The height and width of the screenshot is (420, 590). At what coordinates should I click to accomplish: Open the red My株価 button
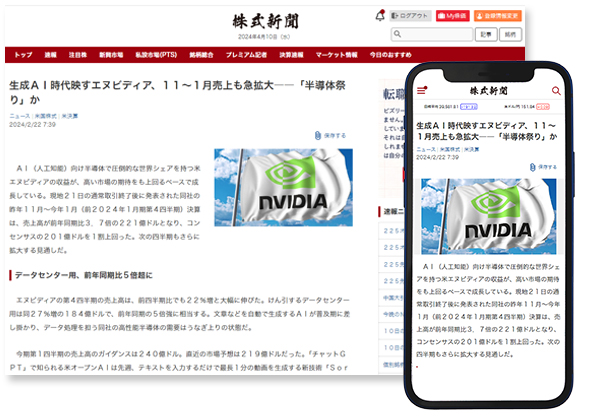pos(452,16)
